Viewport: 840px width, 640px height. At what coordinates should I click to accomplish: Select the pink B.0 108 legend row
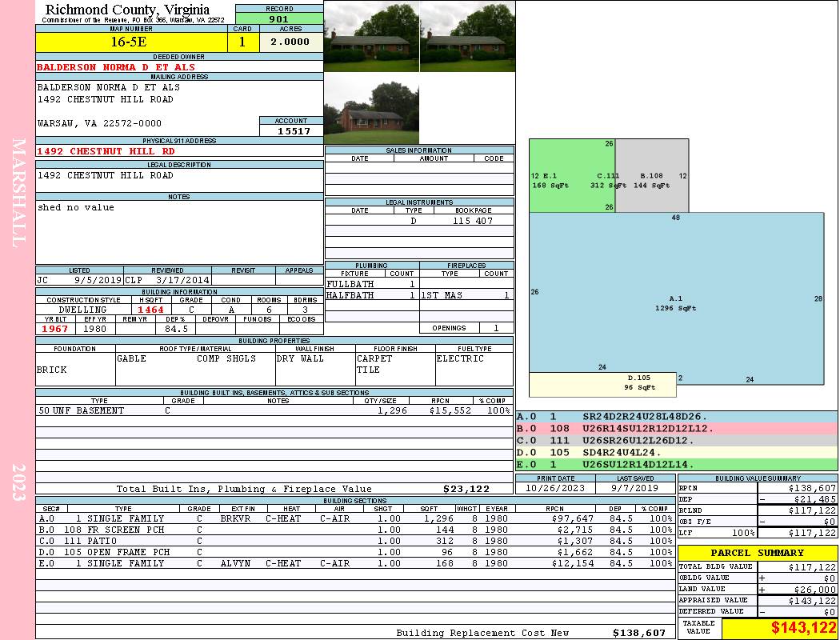coord(676,429)
